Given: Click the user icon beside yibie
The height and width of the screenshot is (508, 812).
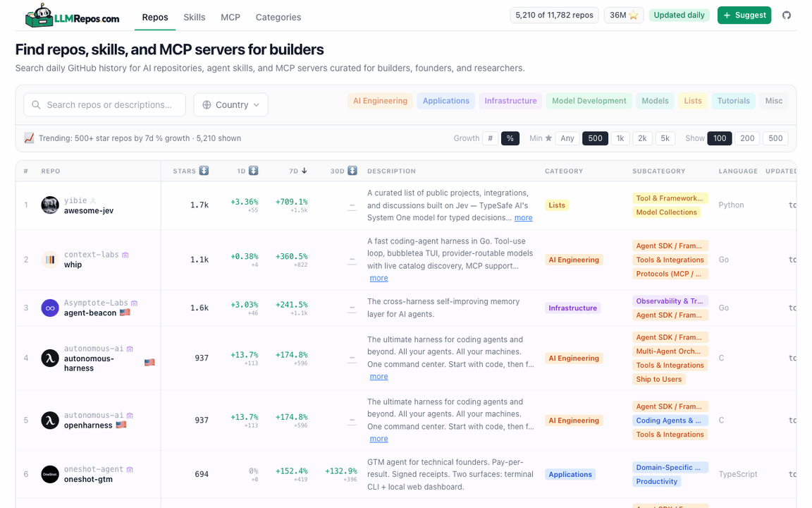Looking at the screenshot, I should [93, 200].
